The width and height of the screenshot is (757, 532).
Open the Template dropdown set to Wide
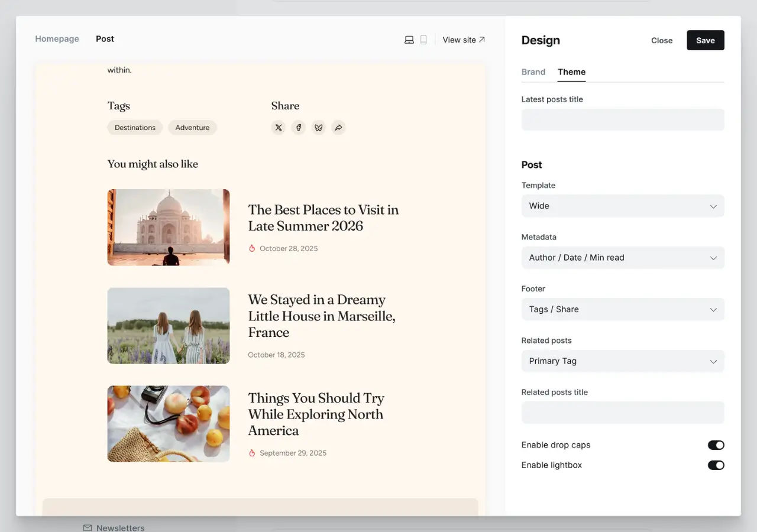pyautogui.click(x=622, y=206)
